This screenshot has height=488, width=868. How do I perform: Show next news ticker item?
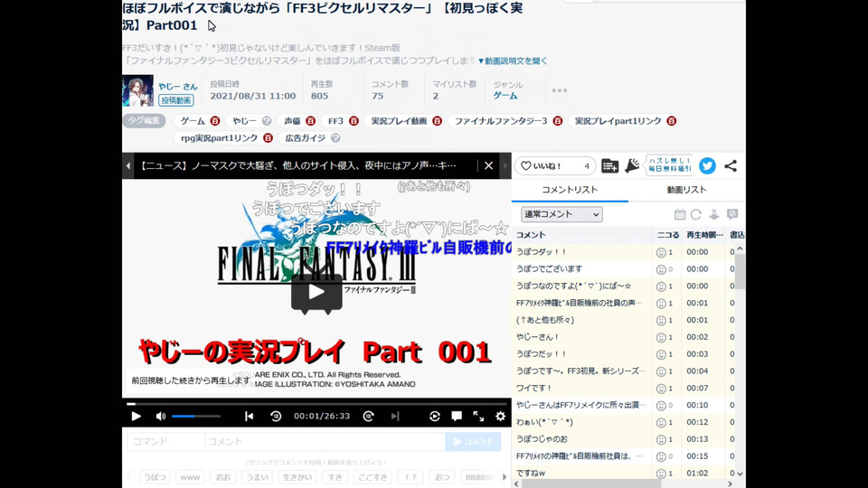point(505,165)
